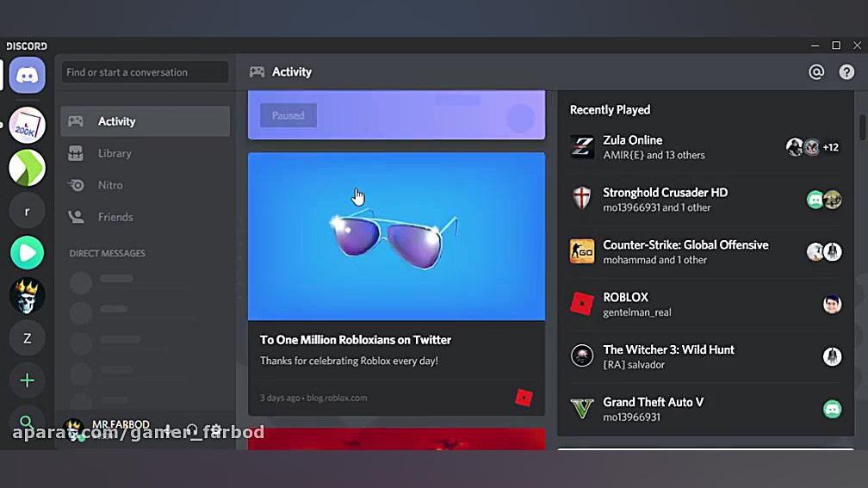Open Nitro in the sidebar

pyautogui.click(x=145, y=185)
